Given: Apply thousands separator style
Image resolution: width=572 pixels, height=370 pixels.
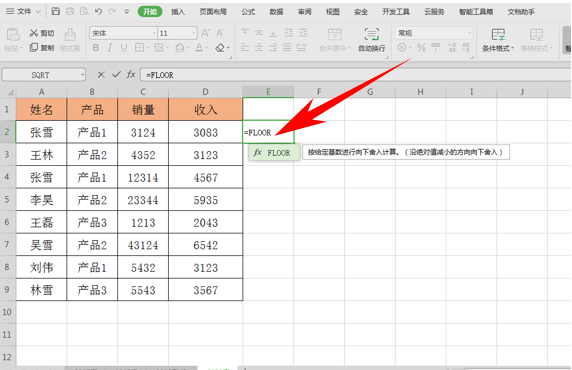Looking at the screenshot, I should point(436,47).
